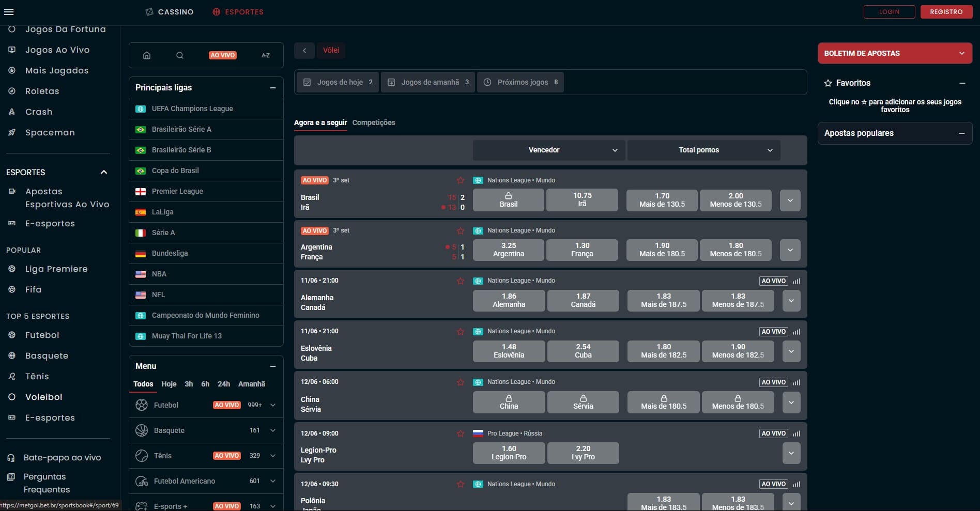Favorite the China vs Sérvia match star

click(x=461, y=382)
